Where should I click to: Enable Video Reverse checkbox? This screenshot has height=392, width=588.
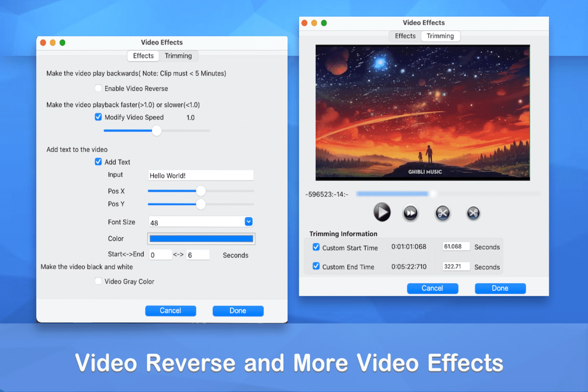click(x=98, y=88)
